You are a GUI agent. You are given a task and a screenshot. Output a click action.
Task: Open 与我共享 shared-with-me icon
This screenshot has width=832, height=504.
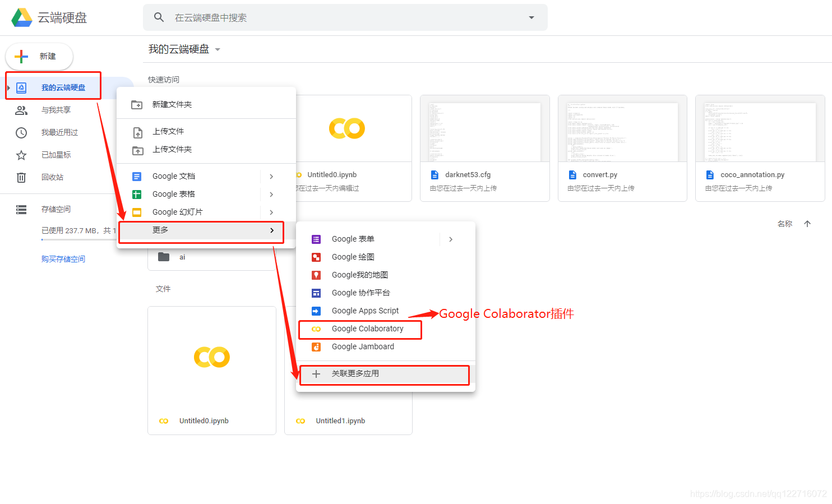[x=21, y=110]
